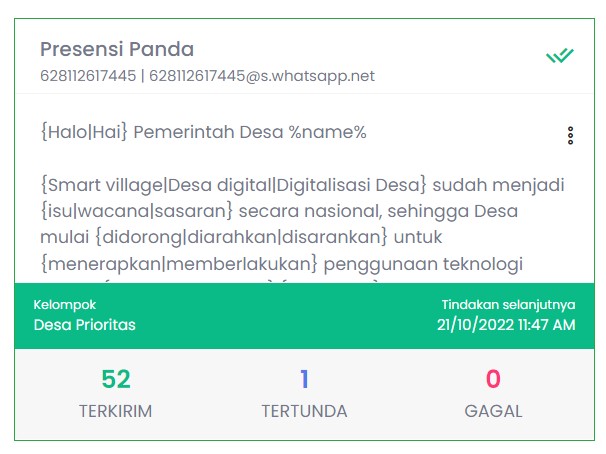The height and width of the screenshot is (454, 606).
Task: Click the menerapkan|memberlakukan text line
Action: 281,264
